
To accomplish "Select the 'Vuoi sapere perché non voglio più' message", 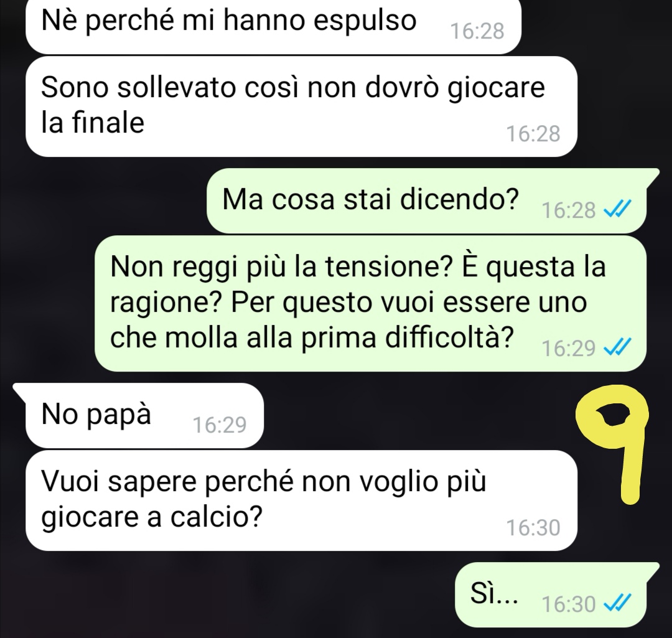I will pos(301,500).
